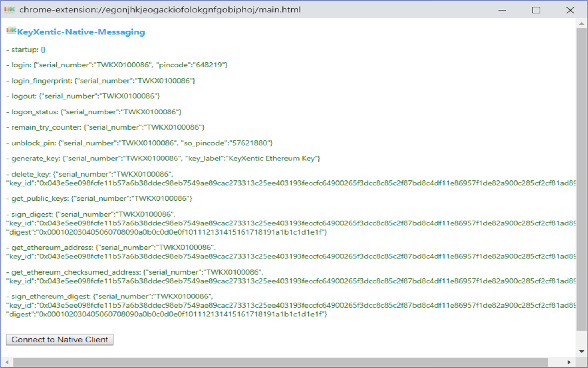Click the KeyXentic logo icon beside the heading
Screen dimensions: 588x368
(x=11, y=31)
